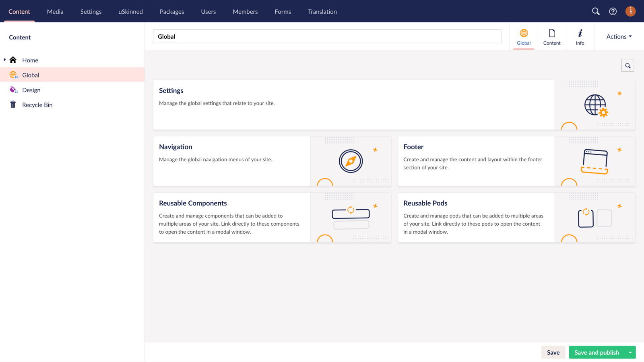Viewport: 644px width, 362px height.
Task: Click the globe icon next to Global
Action: tap(13, 75)
